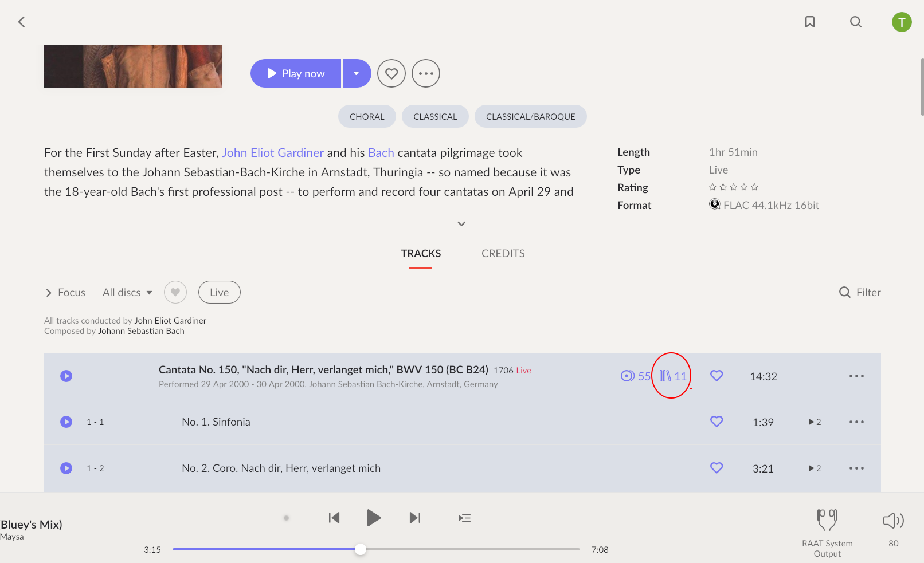Image resolution: width=924 pixels, height=563 pixels.
Task: Open volume control speaker icon
Action: pos(893,520)
